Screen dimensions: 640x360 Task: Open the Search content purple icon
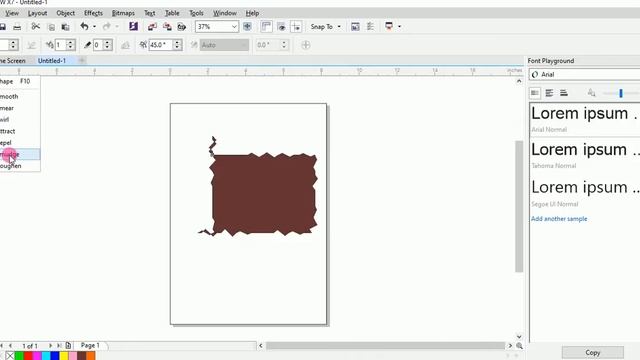pyautogui.click(x=133, y=27)
